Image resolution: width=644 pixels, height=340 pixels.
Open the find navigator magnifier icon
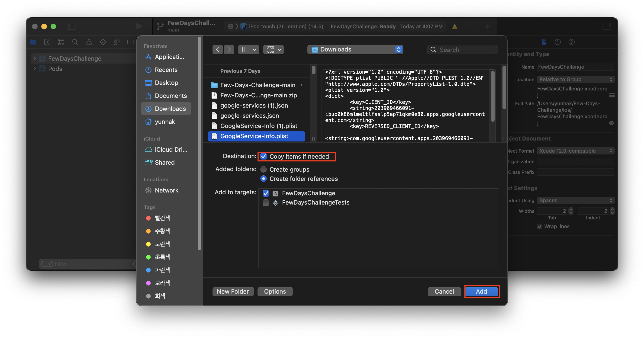pyautogui.click(x=75, y=42)
